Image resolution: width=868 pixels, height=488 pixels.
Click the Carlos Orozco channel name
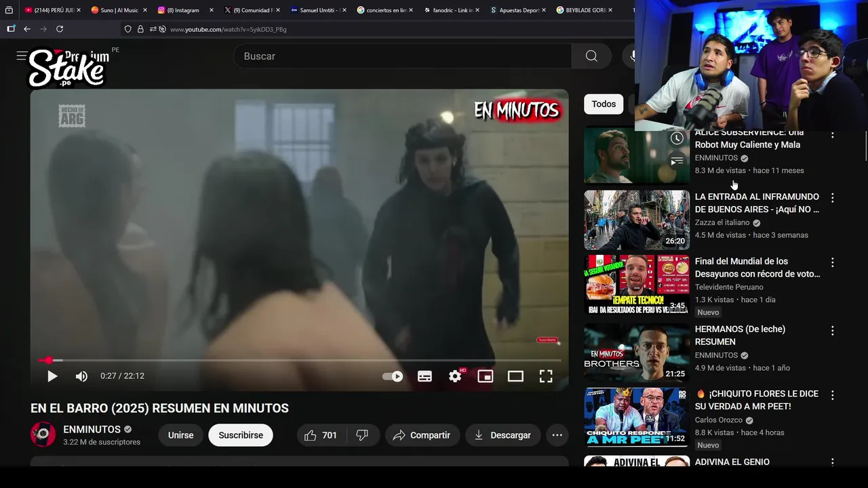click(x=719, y=420)
